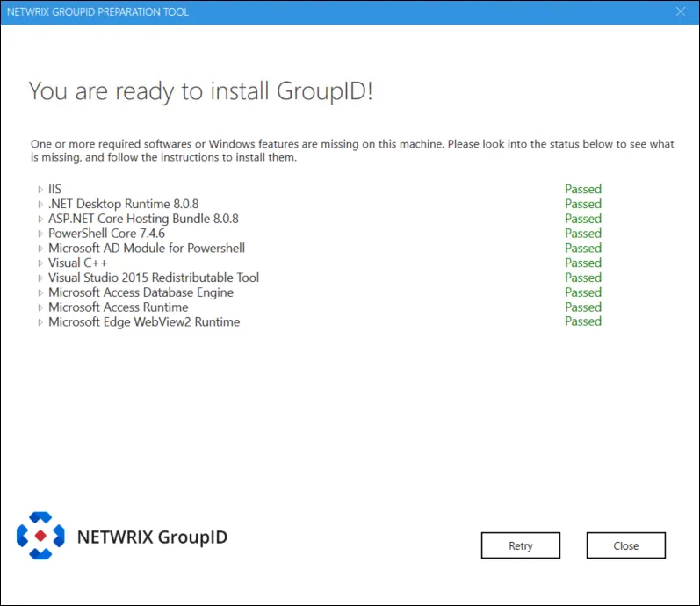Select the .NET Desktop Runtime 8.0.8 label
700x606 pixels.
coord(124,204)
